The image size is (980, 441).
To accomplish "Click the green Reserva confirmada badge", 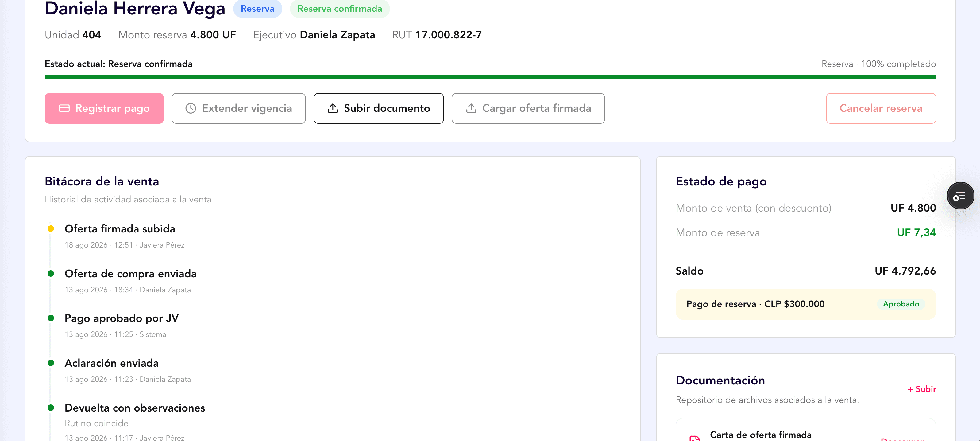I will [340, 9].
